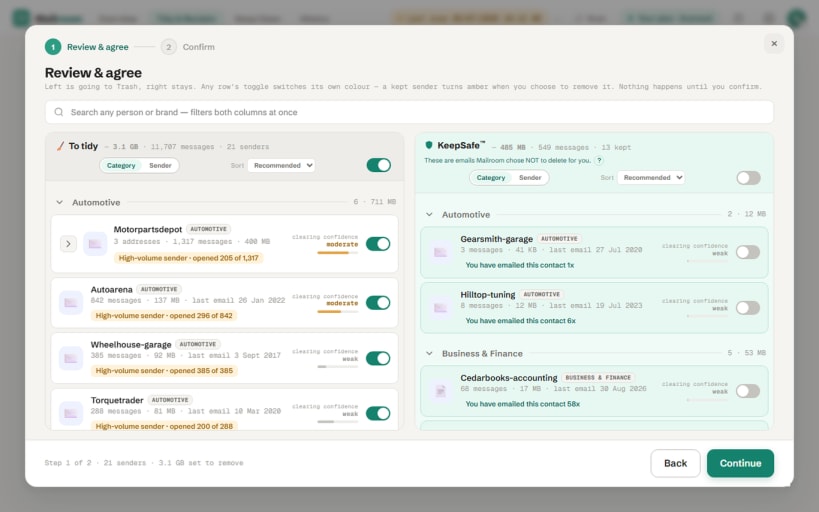Select KeepSafe Category view tab
Viewport: 819px width, 512px height.
coord(491,178)
